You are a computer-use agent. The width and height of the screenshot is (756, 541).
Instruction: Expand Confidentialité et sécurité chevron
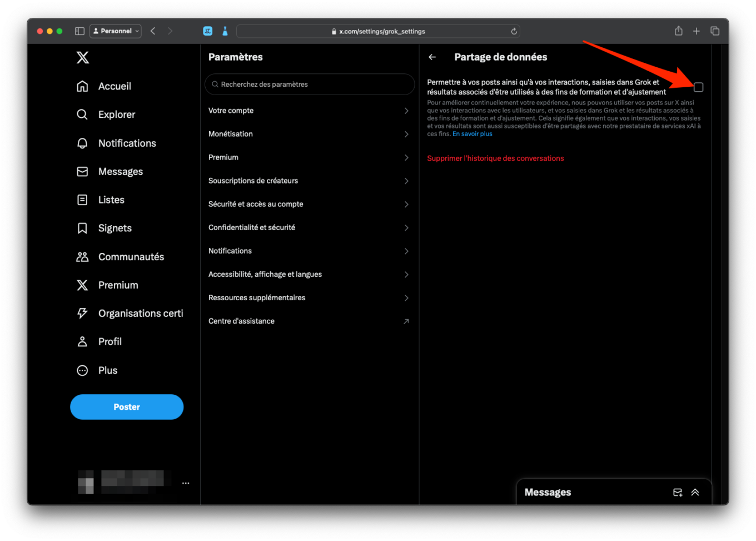tap(406, 227)
